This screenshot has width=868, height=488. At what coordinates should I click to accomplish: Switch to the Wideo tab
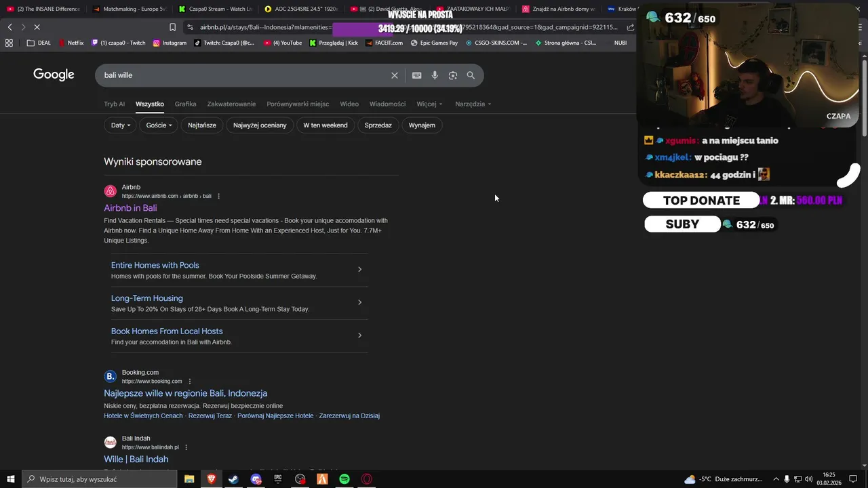tap(349, 104)
